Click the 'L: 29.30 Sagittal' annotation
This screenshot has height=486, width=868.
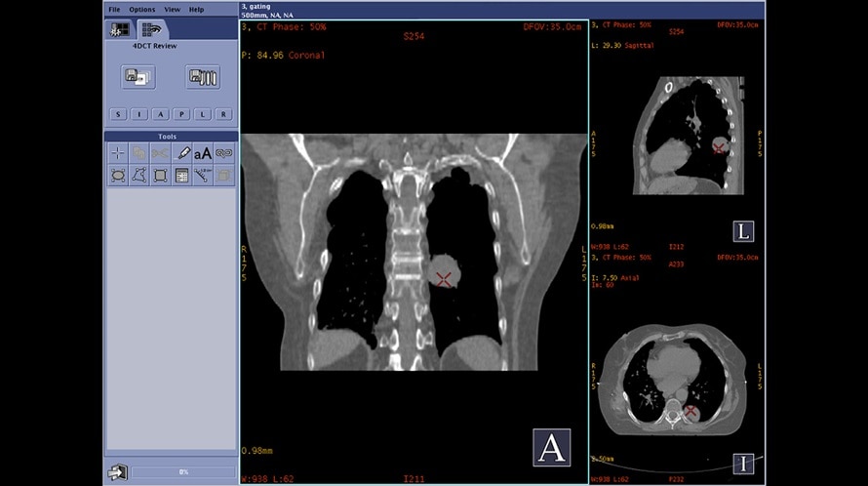tap(622, 46)
